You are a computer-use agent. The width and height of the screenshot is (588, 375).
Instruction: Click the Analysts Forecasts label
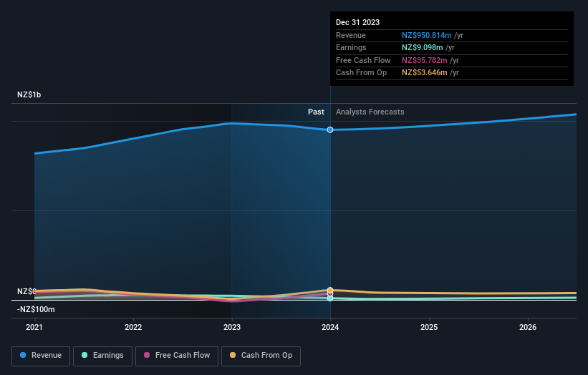tap(370, 112)
